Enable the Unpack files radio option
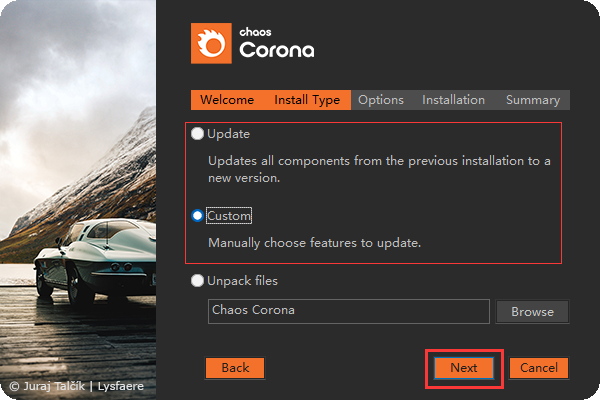Image resolution: width=600 pixels, height=400 pixels. (x=197, y=282)
